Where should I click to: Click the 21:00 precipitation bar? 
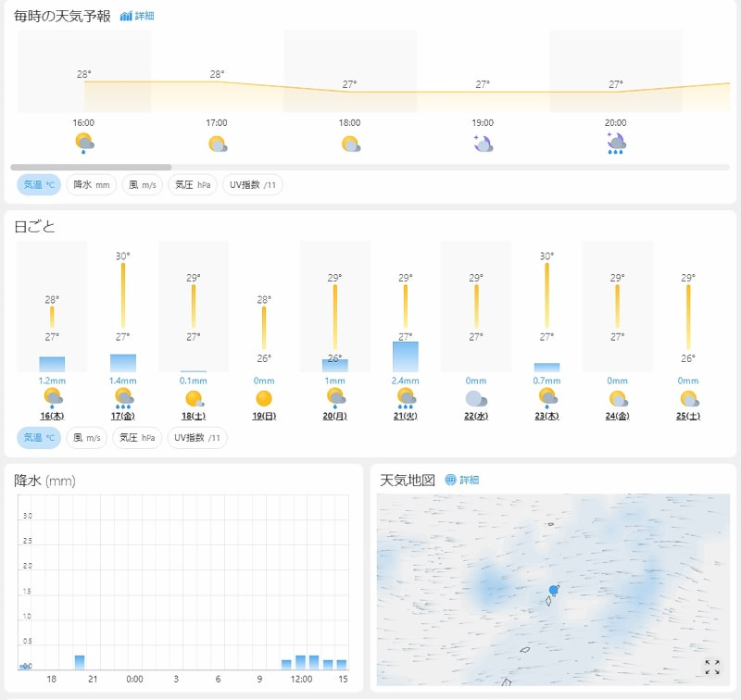pos(80,661)
